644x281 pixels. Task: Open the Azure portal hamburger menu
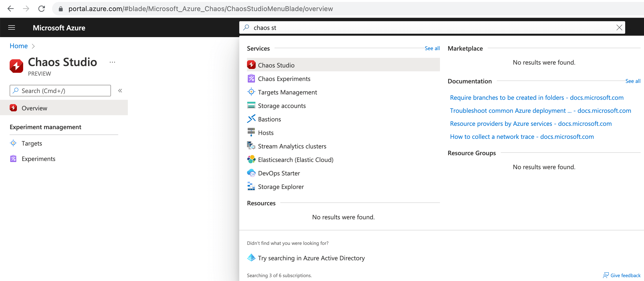point(12,27)
